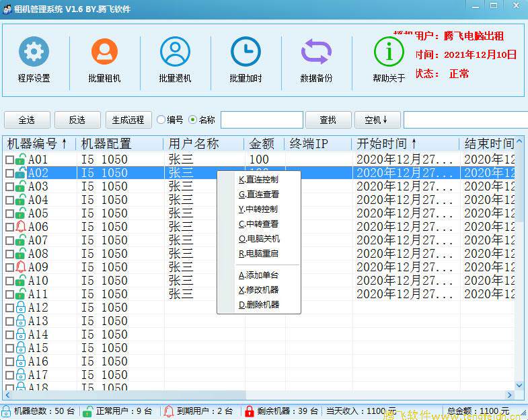The width and height of the screenshot is (528, 420).
Task: Sort by 金额 column header
Action: [264, 144]
